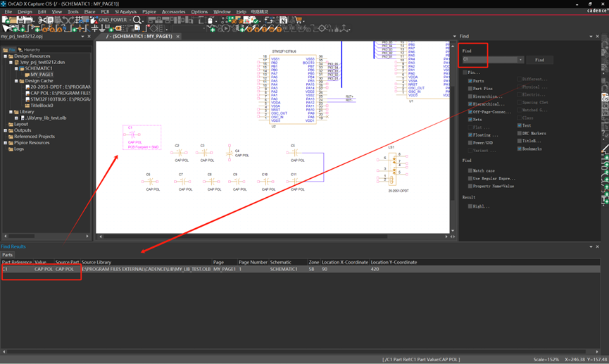This screenshot has height=364, width=609.
Task: Open the Find panel options dropdown arrow
Action: coord(591,36)
